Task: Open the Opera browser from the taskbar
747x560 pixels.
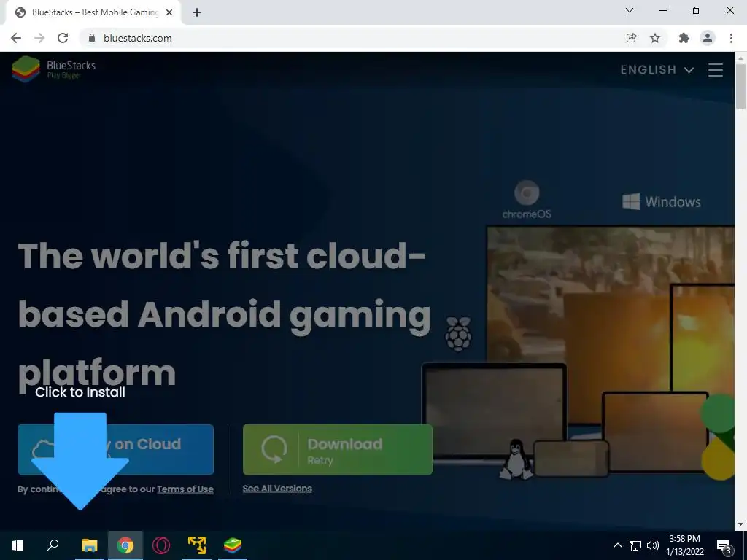Action: pyautogui.click(x=161, y=545)
